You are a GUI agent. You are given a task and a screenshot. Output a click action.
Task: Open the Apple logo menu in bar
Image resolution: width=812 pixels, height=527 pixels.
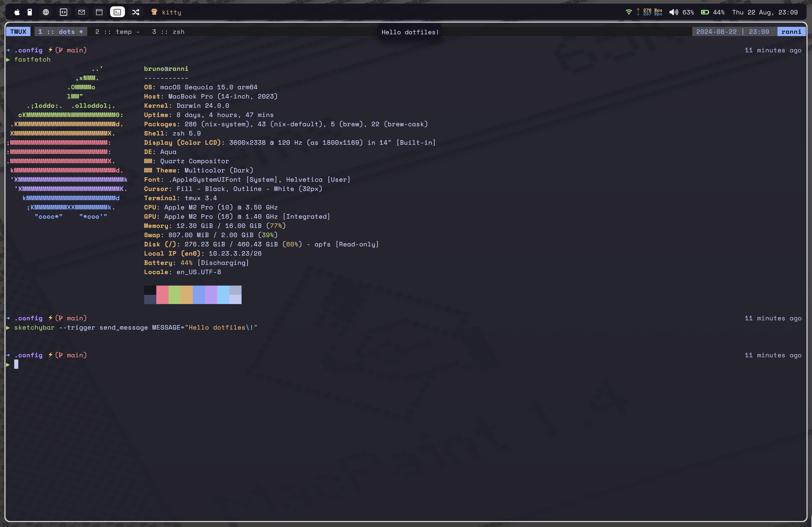coord(17,12)
